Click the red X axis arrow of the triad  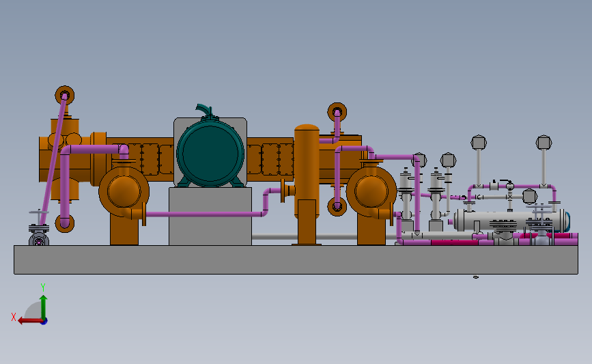29,321
